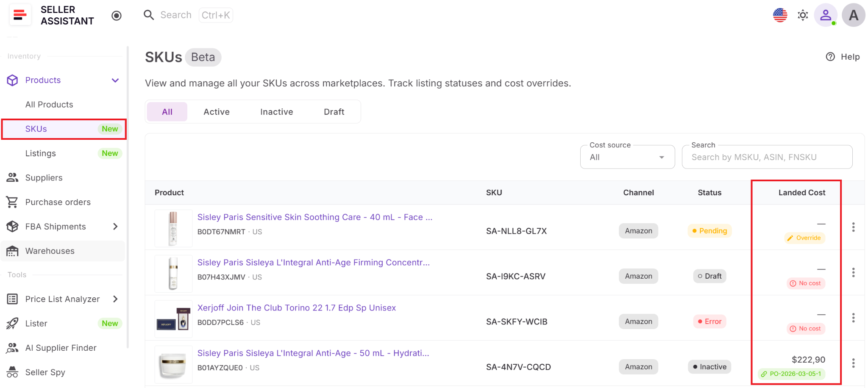Open row menu for SA-SKFY-WCIB
Viewport: 868px width, 388px height.
point(853,318)
